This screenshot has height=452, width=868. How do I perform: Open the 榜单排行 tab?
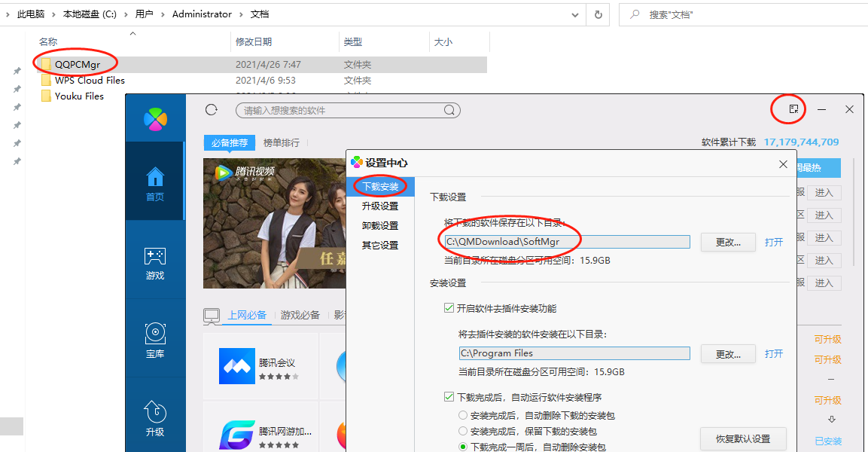(282, 143)
